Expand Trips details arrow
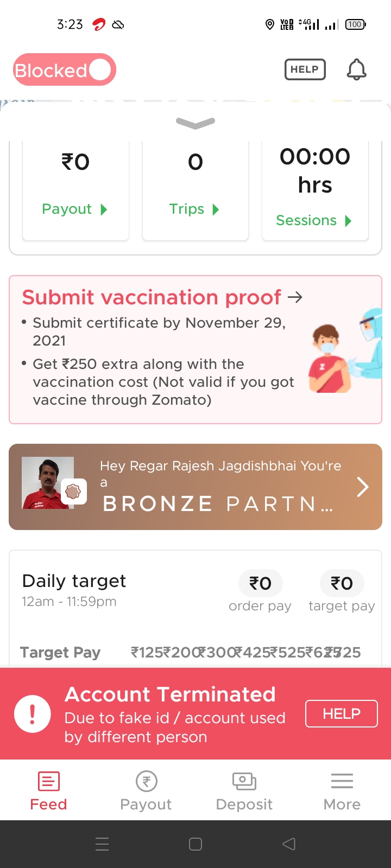 (x=216, y=209)
